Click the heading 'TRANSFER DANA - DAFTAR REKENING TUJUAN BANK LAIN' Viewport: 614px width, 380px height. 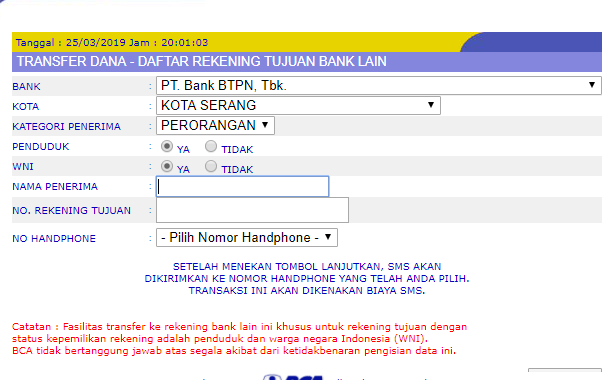point(202,62)
